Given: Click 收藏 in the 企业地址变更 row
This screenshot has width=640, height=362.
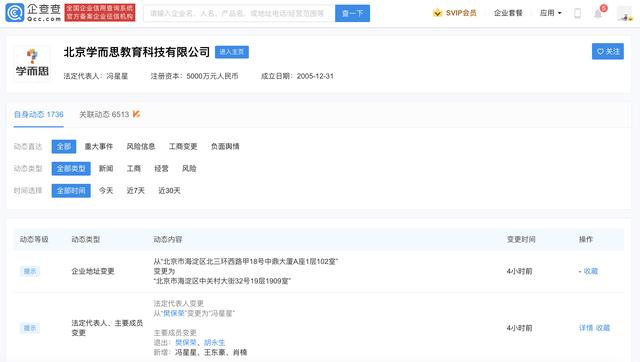Looking at the screenshot, I should click(x=591, y=271).
